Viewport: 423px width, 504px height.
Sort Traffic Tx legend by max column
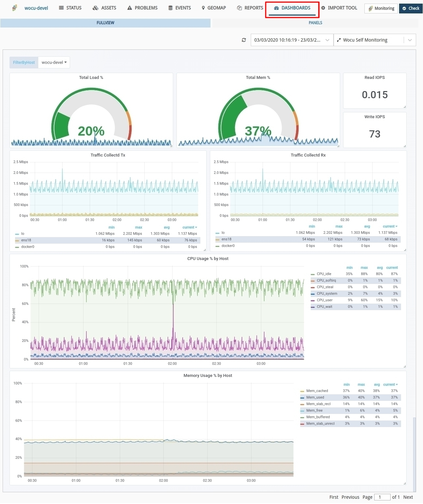(138, 228)
